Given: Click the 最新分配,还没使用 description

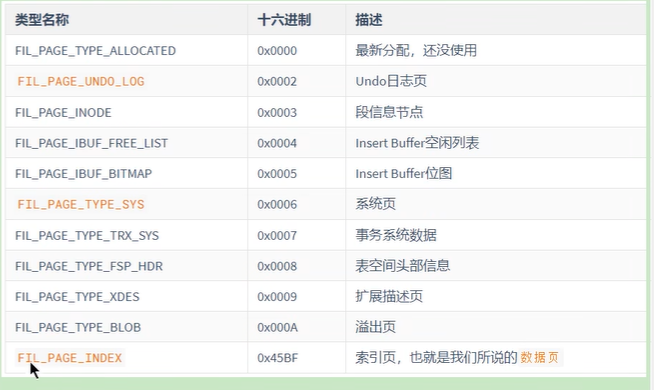Looking at the screenshot, I should pos(416,50).
